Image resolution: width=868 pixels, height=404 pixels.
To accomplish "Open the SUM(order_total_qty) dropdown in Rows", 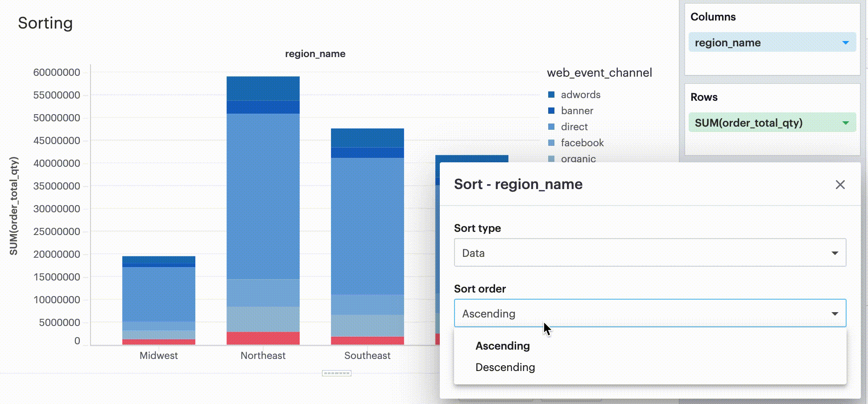I will 844,122.
